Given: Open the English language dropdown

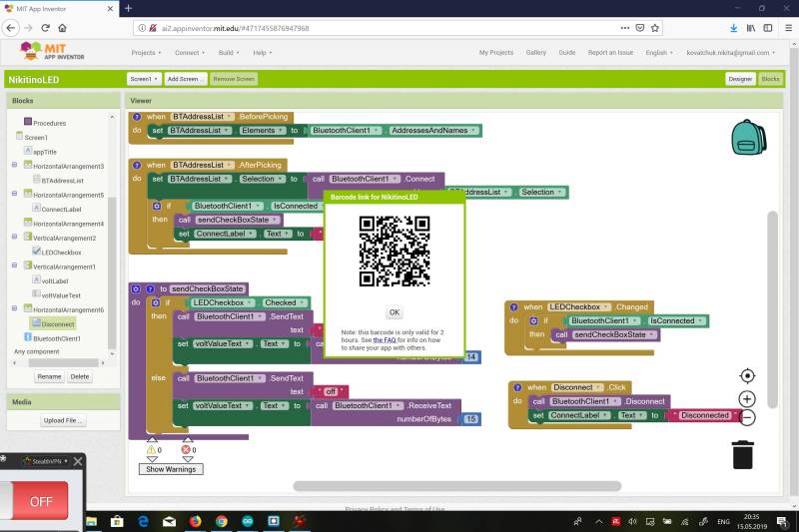Looking at the screenshot, I should click(x=659, y=53).
